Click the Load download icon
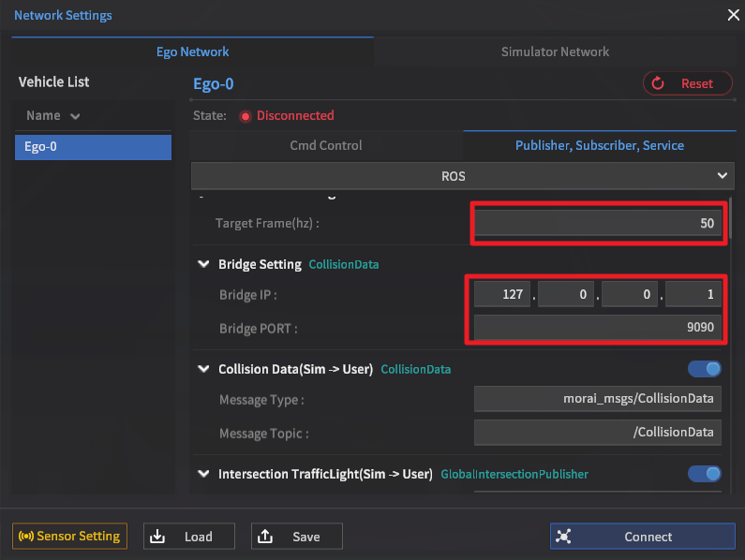The height and width of the screenshot is (560, 745). (157, 537)
